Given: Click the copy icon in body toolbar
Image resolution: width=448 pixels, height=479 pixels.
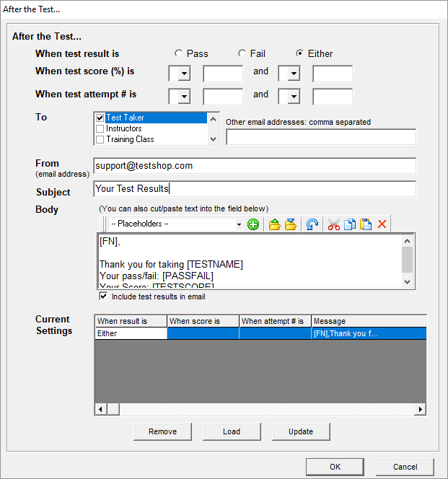Looking at the screenshot, I should [350, 224].
